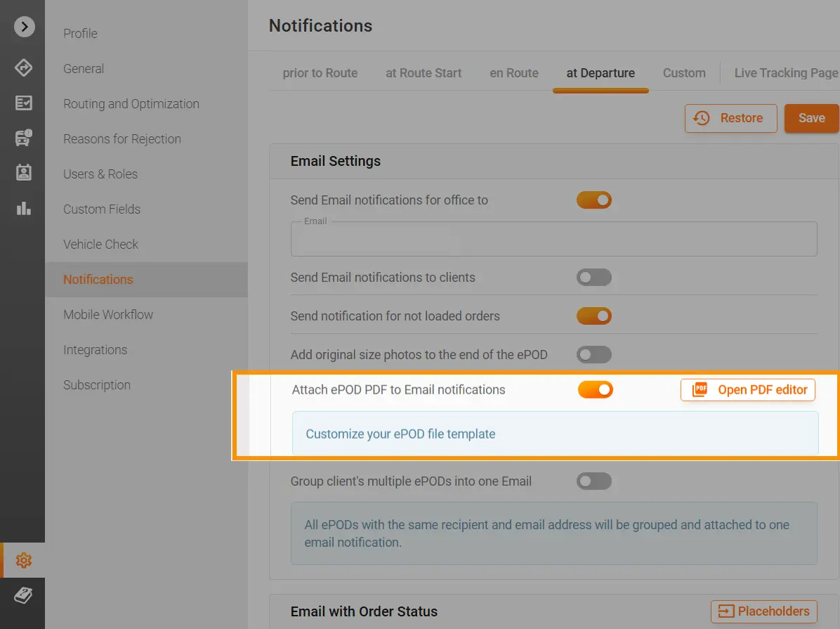Viewport: 840px width, 629px height.
Task: Switch to the Custom tab
Action: coord(684,73)
